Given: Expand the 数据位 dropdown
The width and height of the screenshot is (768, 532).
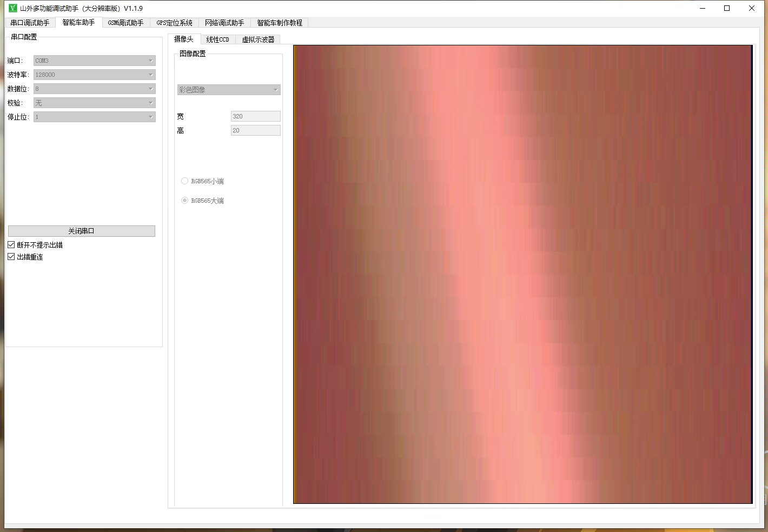Looking at the screenshot, I should click(95, 89).
